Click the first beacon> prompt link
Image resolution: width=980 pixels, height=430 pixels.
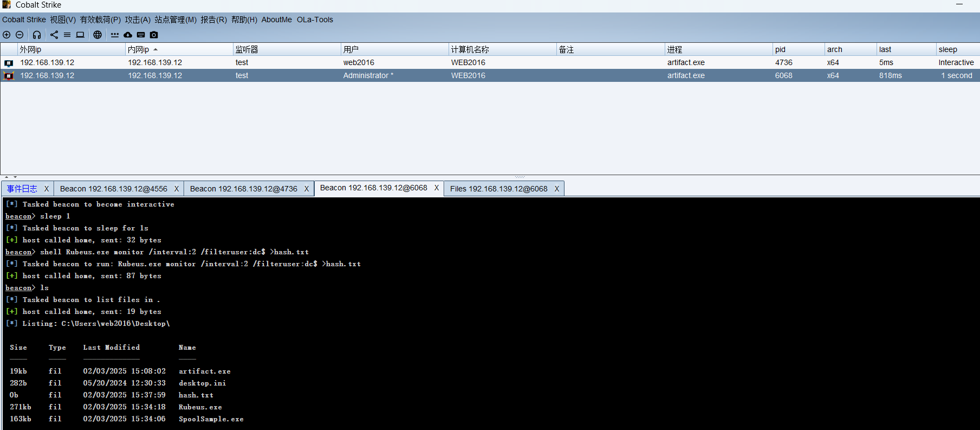point(19,216)
